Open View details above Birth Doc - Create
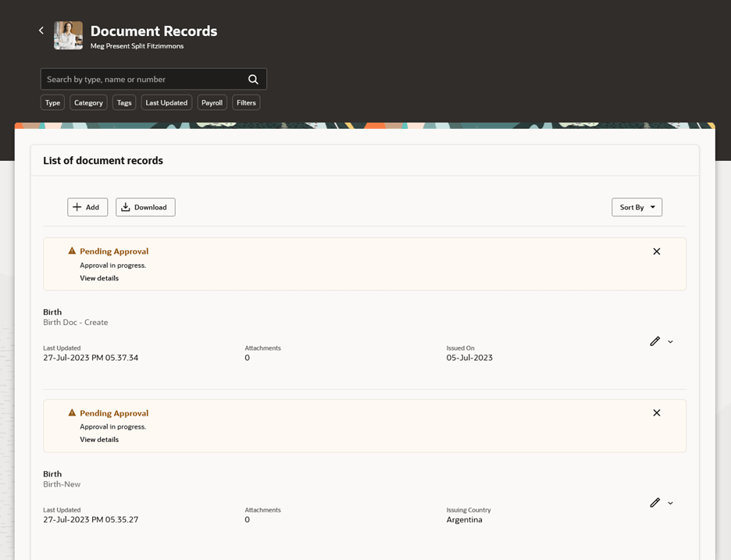Viewport: 731px width, 560px height. 99,278
